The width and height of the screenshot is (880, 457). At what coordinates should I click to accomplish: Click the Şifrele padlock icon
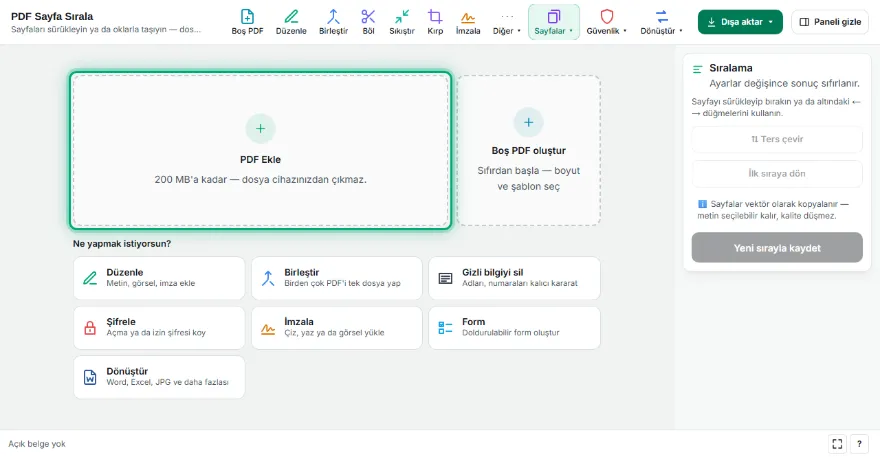[x=90, y=328]
